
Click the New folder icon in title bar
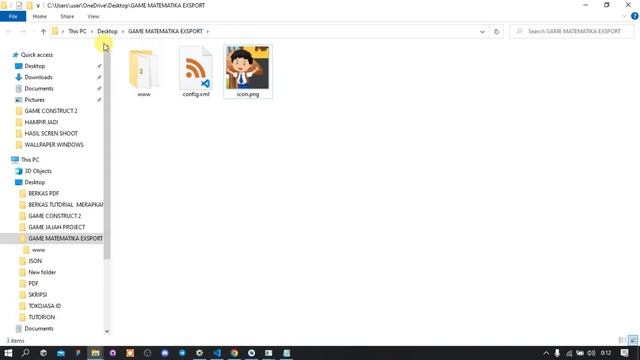(29, 5)
